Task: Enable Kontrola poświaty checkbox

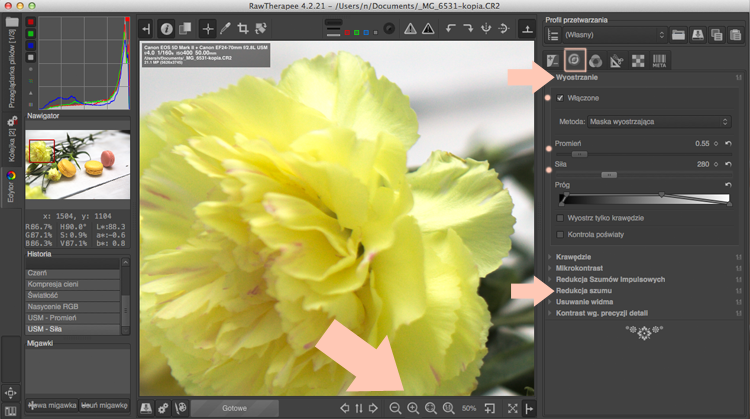Action: (560, 234)
